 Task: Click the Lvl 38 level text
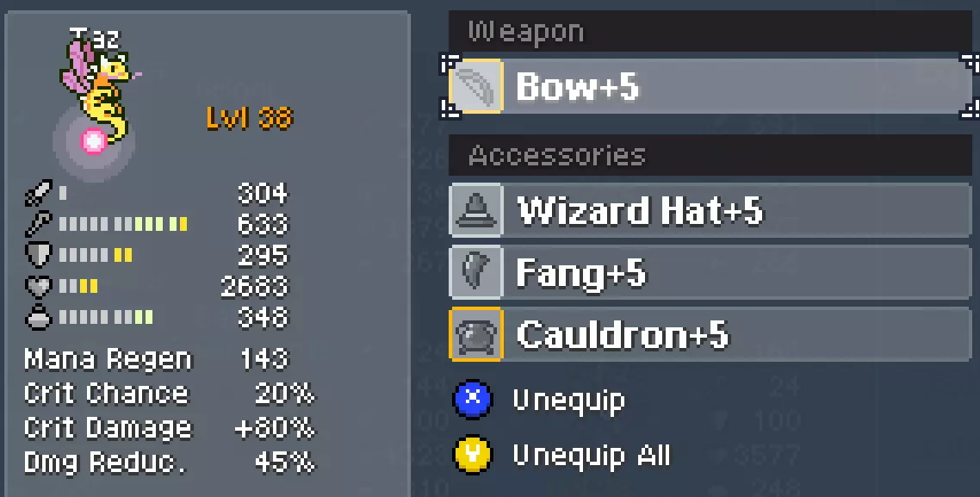pos(250,117)
